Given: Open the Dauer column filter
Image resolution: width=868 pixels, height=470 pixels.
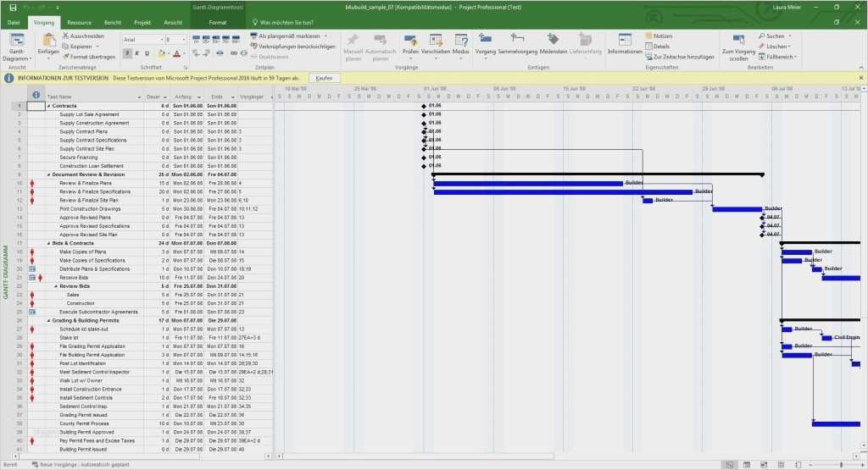Looking at the screenshot, I should point(165,97).
